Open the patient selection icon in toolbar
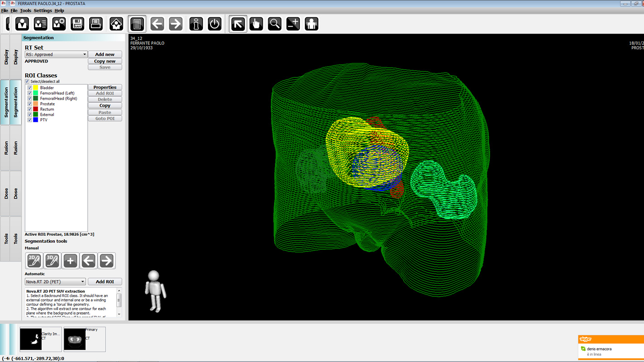644x362 pixels. pos(22,24)
